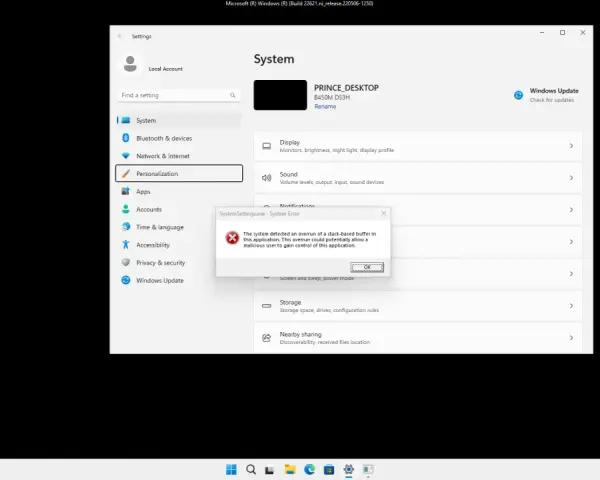Click the Privacy & security shield icon

tap(126, 263)
